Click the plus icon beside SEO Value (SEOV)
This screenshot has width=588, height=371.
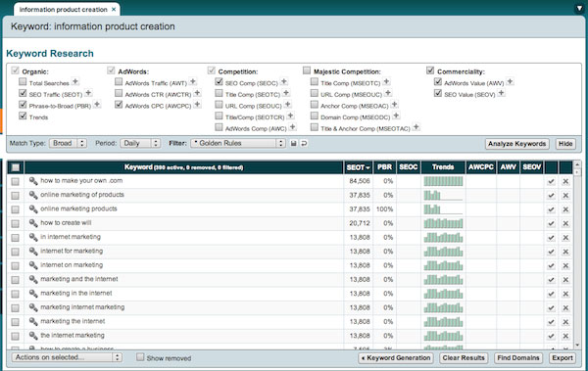tap(502, 93)
